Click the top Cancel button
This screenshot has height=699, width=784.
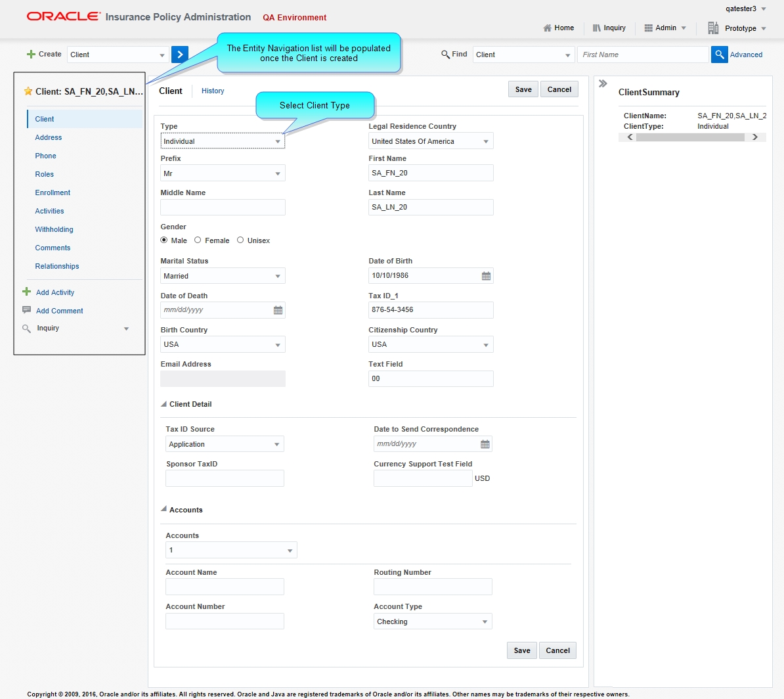click(x=559, y=89)
